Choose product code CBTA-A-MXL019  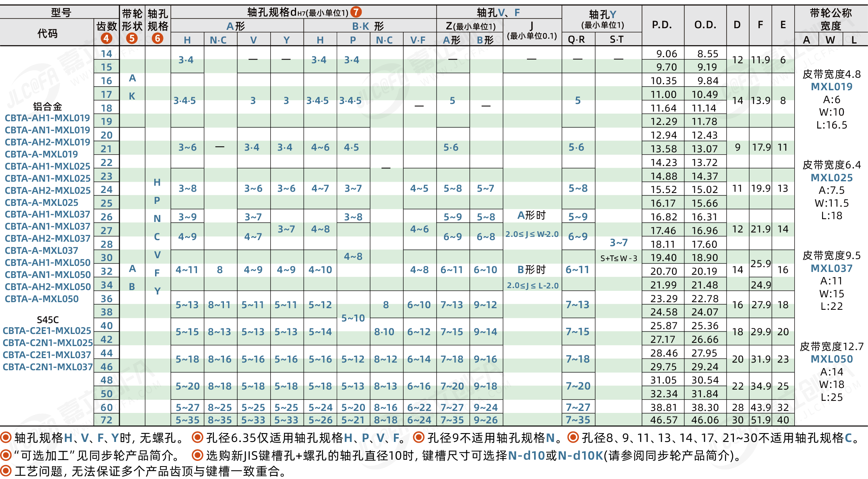click(41, 154)
